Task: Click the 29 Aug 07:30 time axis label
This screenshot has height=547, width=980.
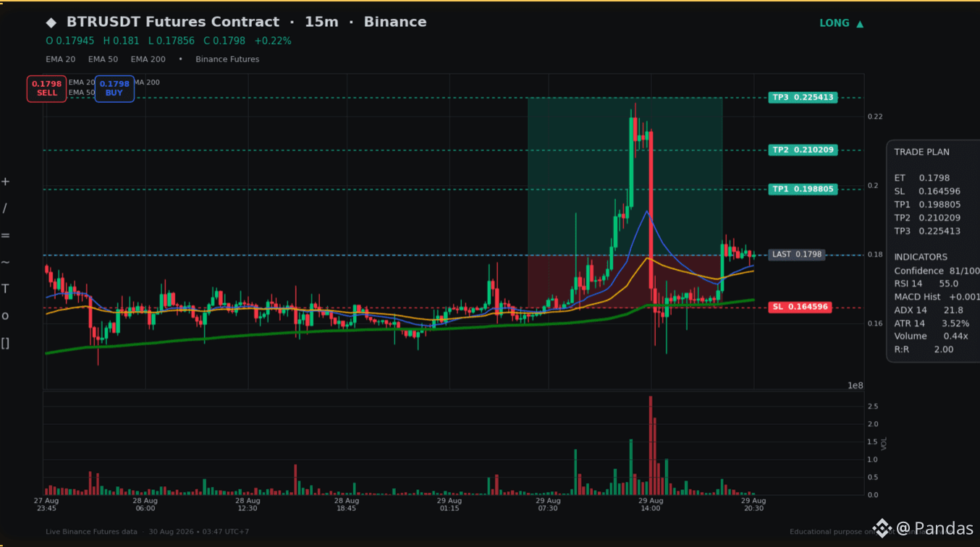Action: tap(548, 504)
